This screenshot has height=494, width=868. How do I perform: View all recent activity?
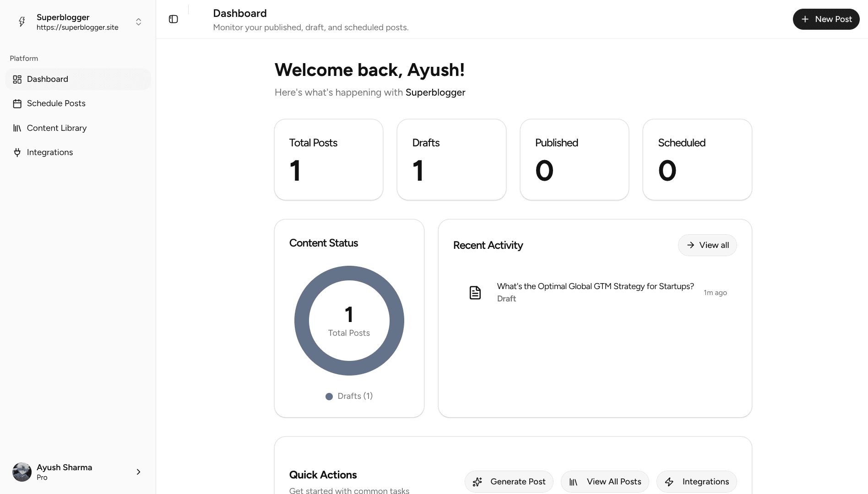(707, 245)
